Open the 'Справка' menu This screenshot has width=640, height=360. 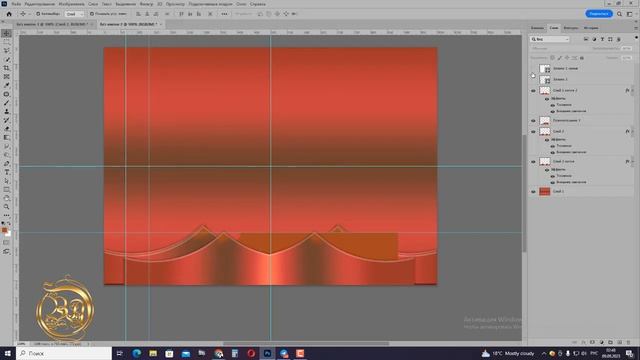click(258, 4)
